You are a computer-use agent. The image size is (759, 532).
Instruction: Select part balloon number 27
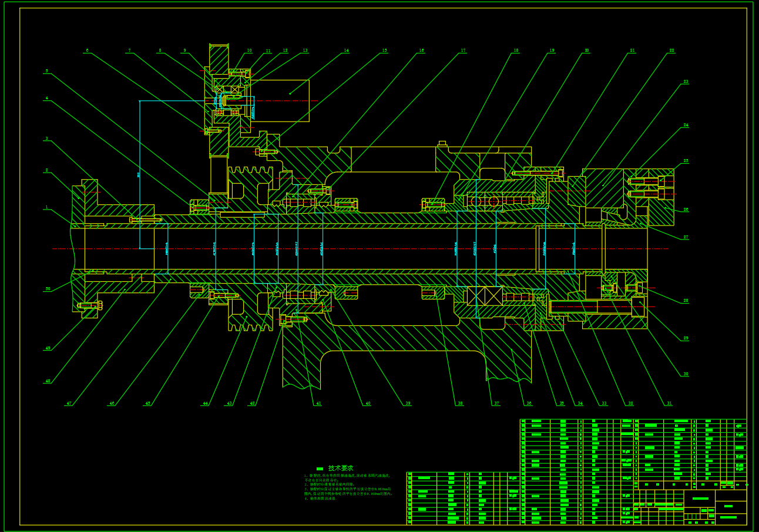click(x=686, y=237)
